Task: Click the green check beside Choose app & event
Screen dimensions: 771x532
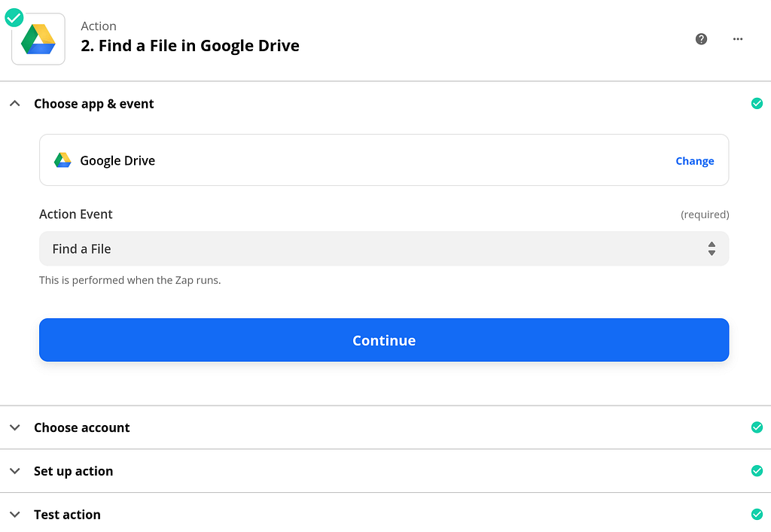Action: click(x=757, y=104)
